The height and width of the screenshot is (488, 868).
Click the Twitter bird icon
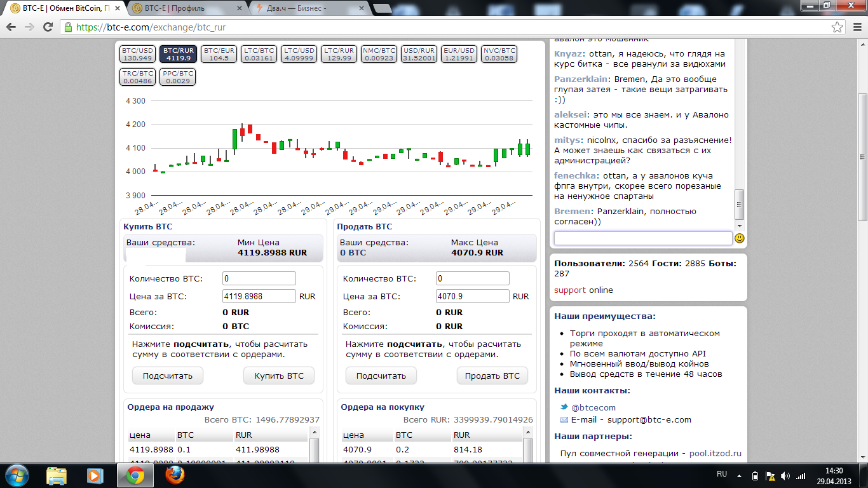pos(564,407)
